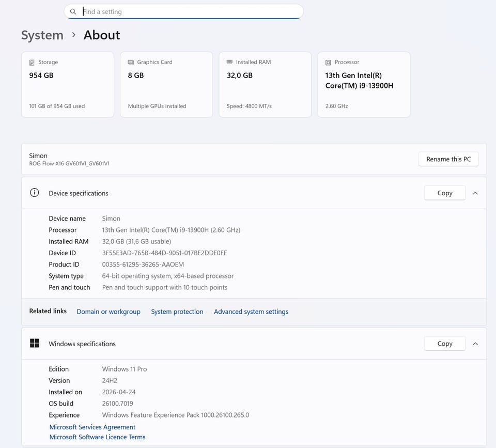Collapse the Windows specifications section

(x=475, y=344)
